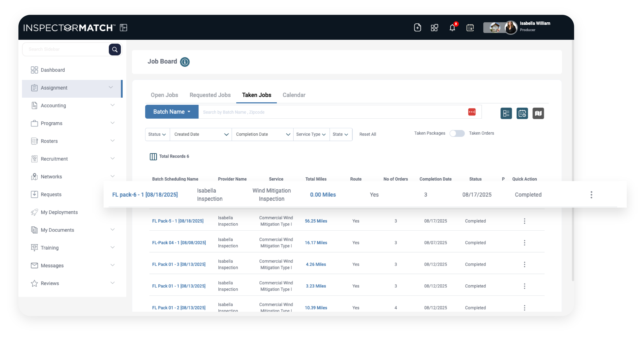Switch to the Calendar tab
The width and height of the screenshot is (644, 338).
[x=294, y=95]
